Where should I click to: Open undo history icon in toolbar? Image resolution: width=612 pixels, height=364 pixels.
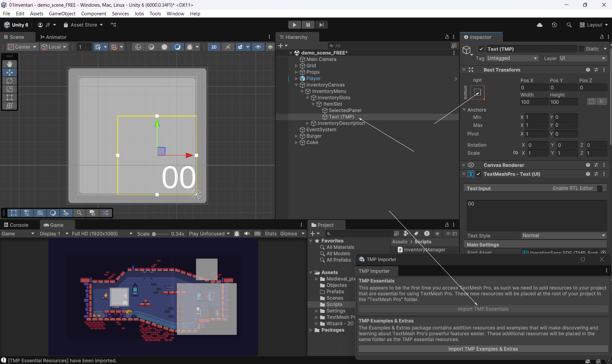(x=554, y=25)
